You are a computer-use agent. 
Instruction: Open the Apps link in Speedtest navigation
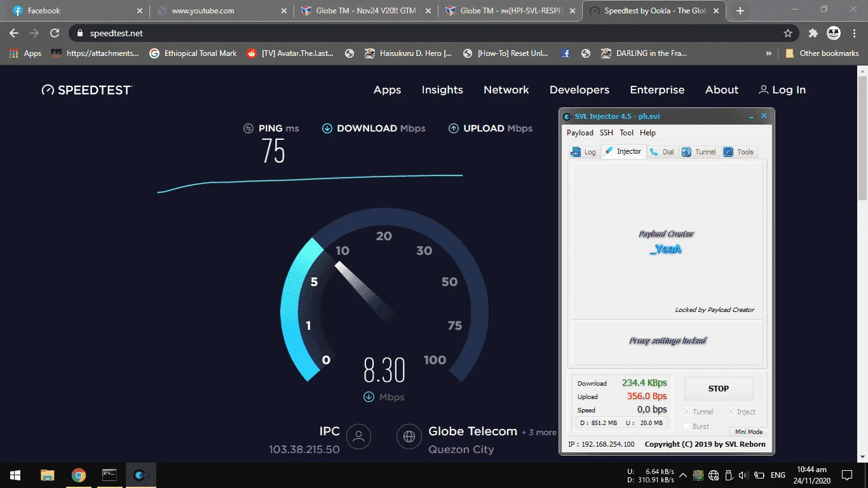387,90
